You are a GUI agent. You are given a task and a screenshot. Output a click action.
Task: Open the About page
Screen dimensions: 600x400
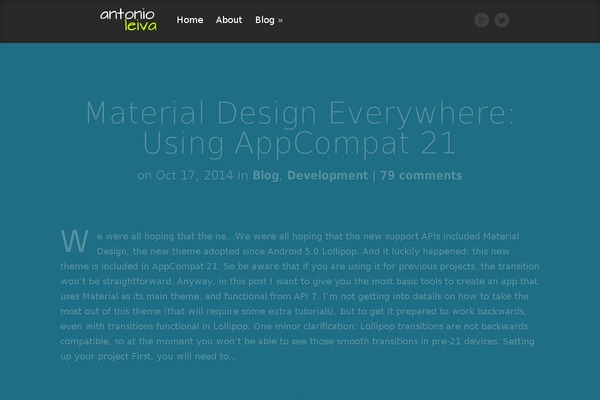tap(229, 20)
